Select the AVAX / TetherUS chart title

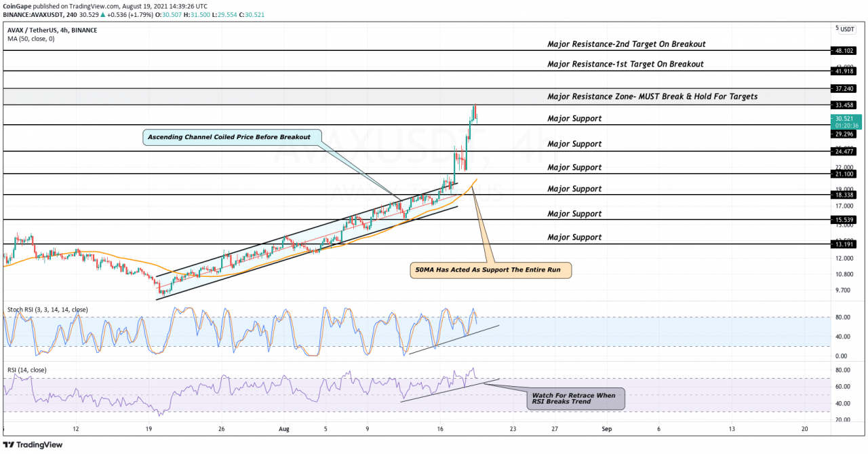(x=52, y=30)
